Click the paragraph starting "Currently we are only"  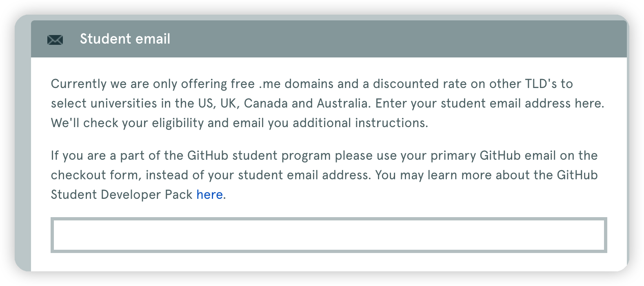(328, 103)
